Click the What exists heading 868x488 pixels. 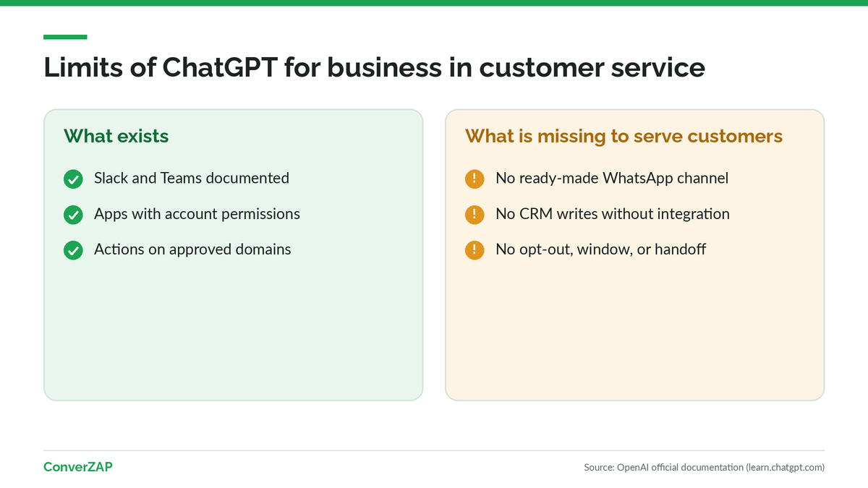click(x=116, y=136)
